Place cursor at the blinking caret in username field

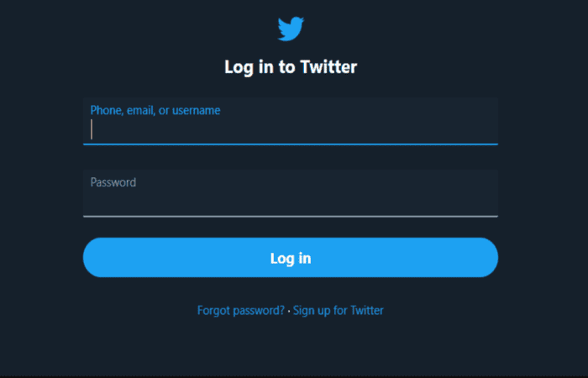coord(92,129)
